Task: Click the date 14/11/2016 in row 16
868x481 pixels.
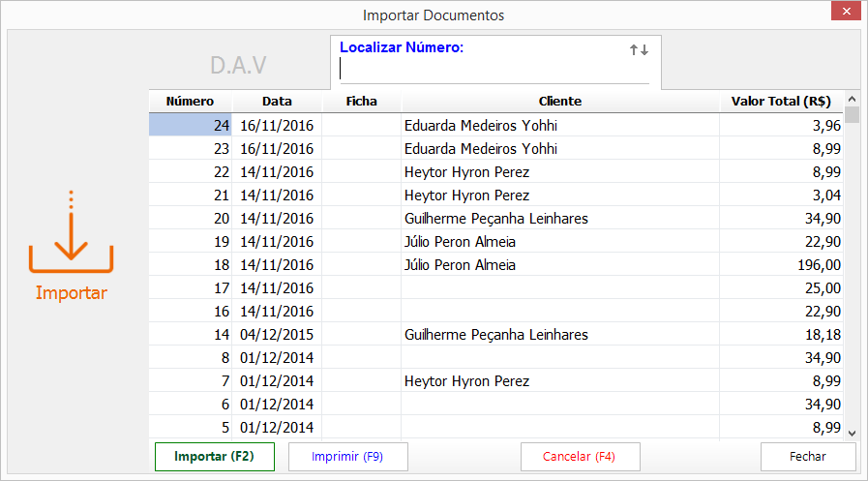Action: click(x=277, y=312)
